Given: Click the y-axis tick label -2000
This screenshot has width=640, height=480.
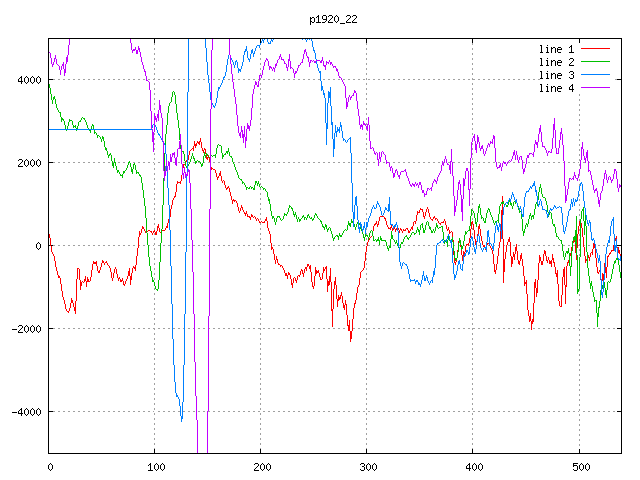Looking at the screenshot, I should point(25,329).
